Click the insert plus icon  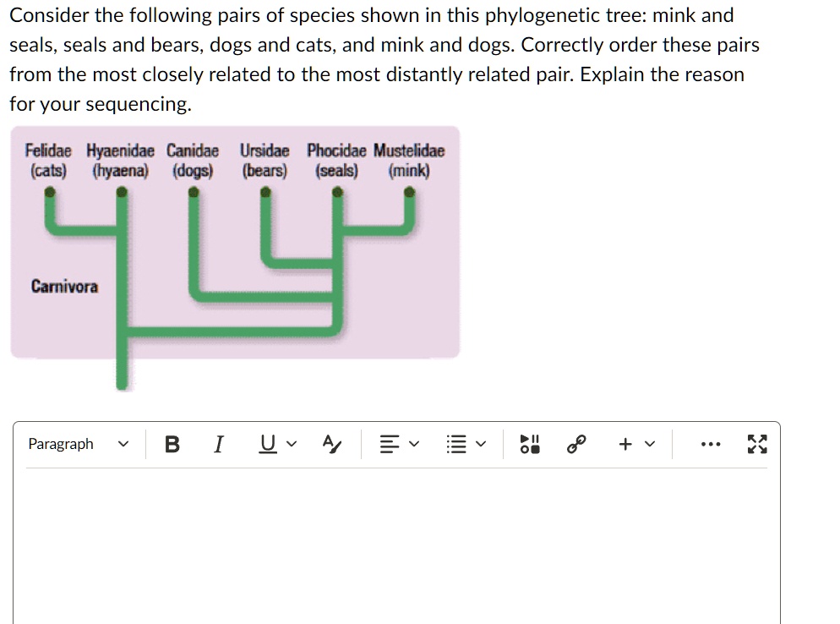(624, 444)
